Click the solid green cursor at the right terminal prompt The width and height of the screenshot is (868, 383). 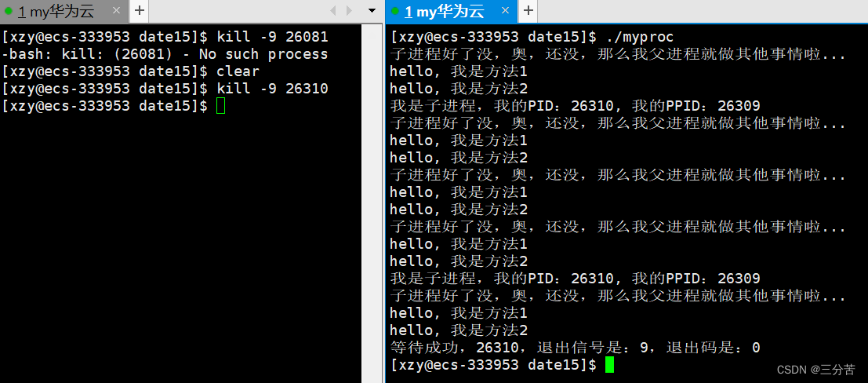[609, 365]
